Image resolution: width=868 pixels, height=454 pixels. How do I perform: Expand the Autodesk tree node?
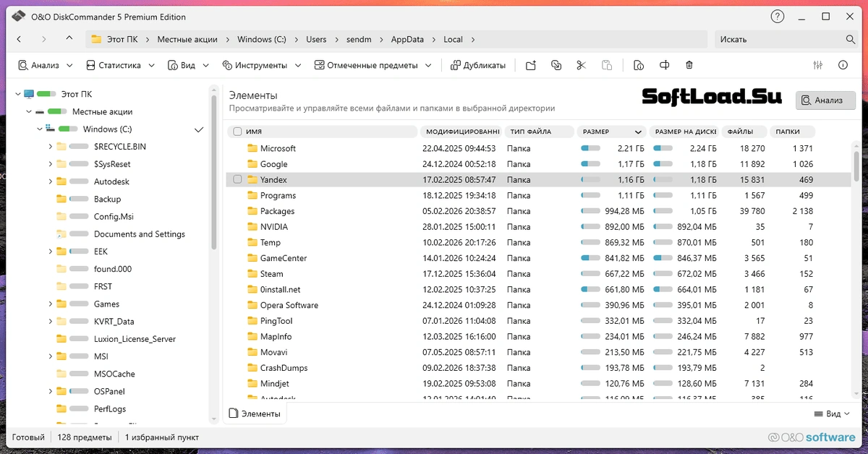51,181
